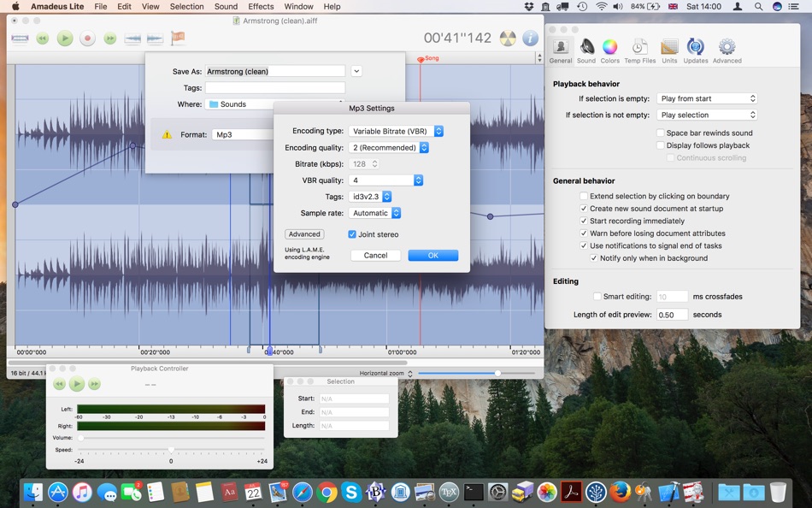Enable Smart editing option
Viewport: 812px width, 508px height.
(597, 296)
